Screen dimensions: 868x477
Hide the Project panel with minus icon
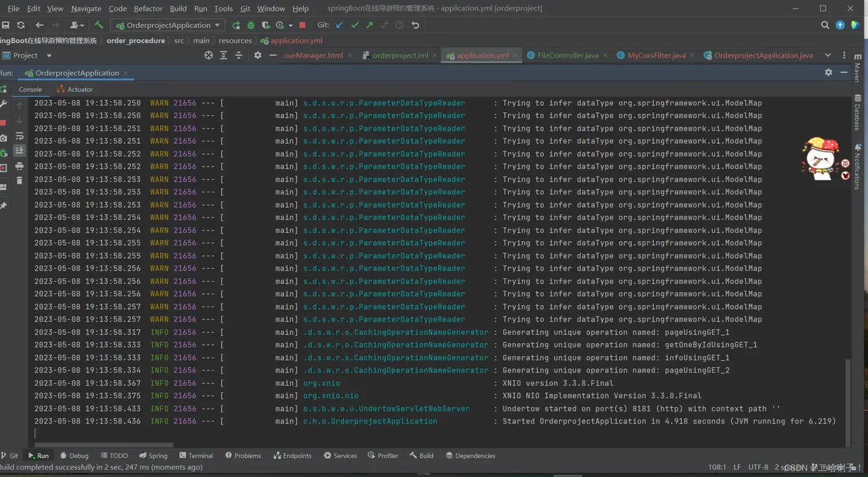[x=273, y=55]
